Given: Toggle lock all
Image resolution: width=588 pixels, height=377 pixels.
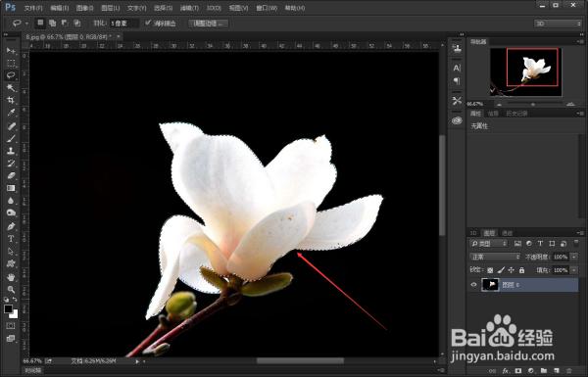Looking at the screenshot, I should point(521,270).
